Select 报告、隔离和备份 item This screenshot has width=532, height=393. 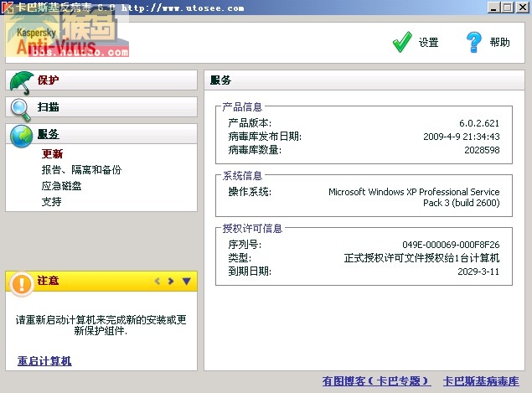[x=81, y=170]
